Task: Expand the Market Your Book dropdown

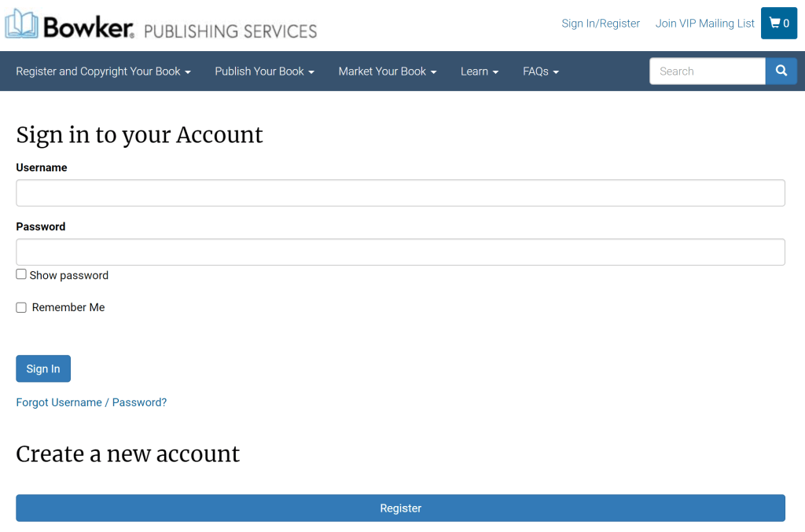Action: (387, 72)
